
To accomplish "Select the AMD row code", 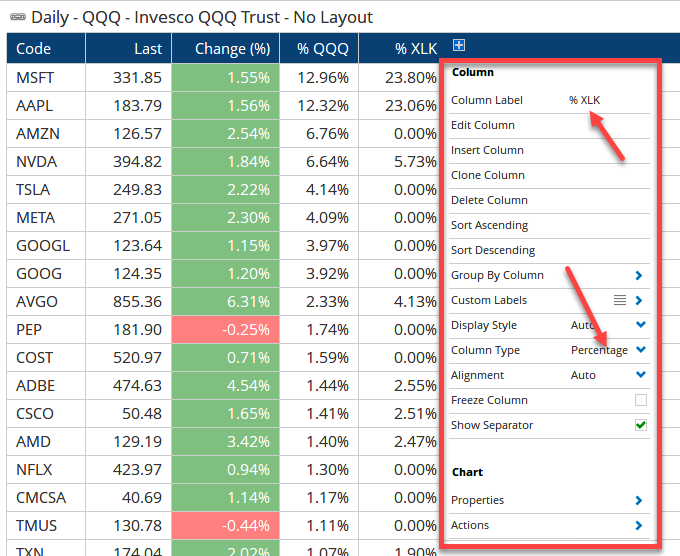I will pyautogui.click(x=46, y=442).
